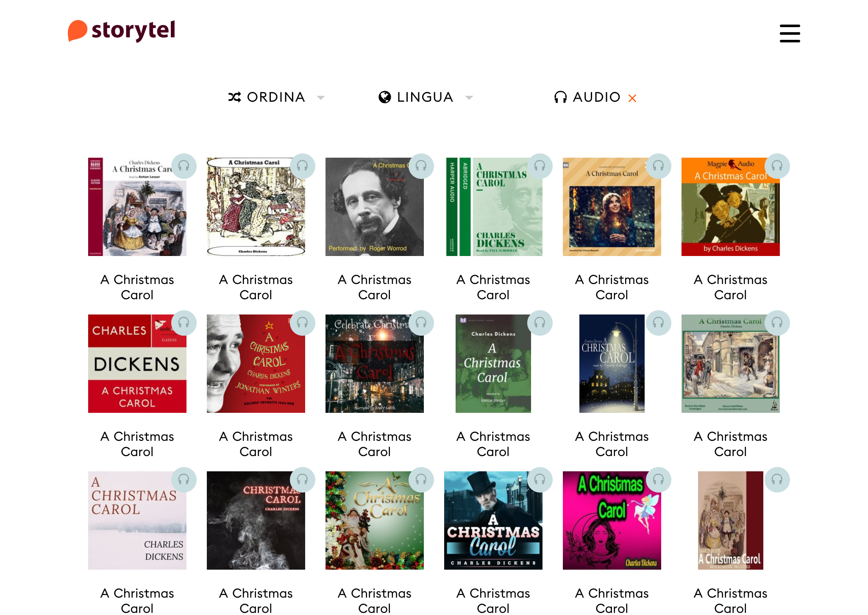Click headphone badge on Simon Hester cover
The image size is (868, 615).
[540, 323]
